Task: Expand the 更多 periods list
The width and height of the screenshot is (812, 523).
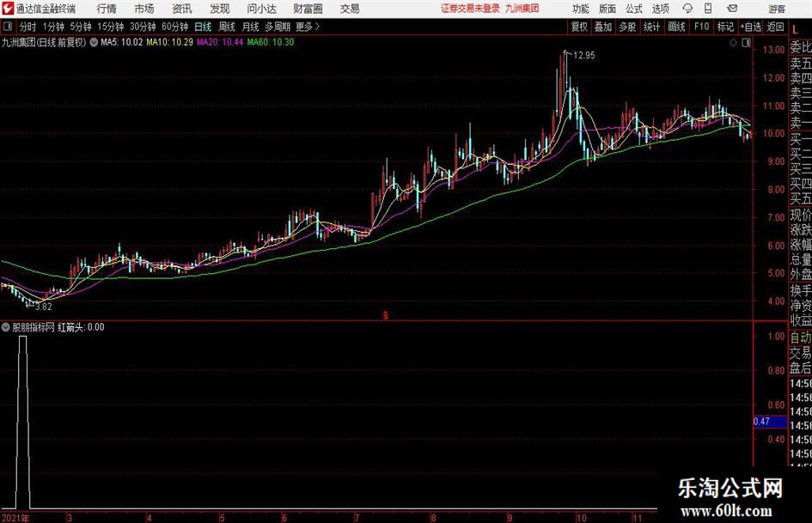Action: coord(308,27)
